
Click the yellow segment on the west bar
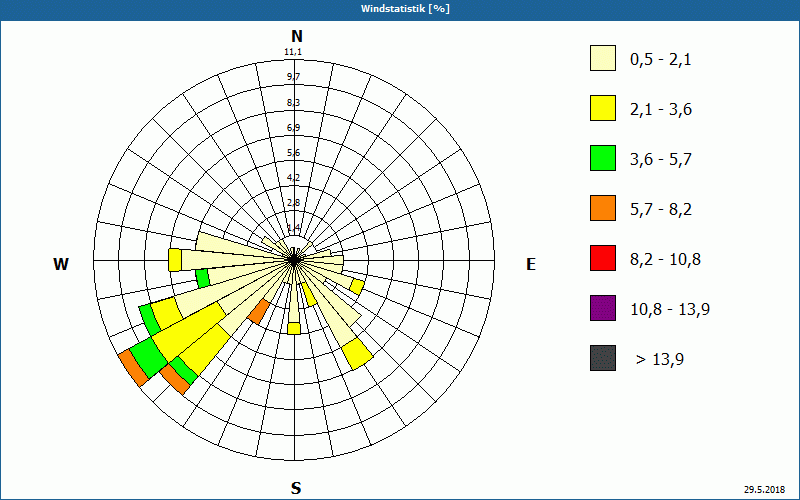pos(175,260)
